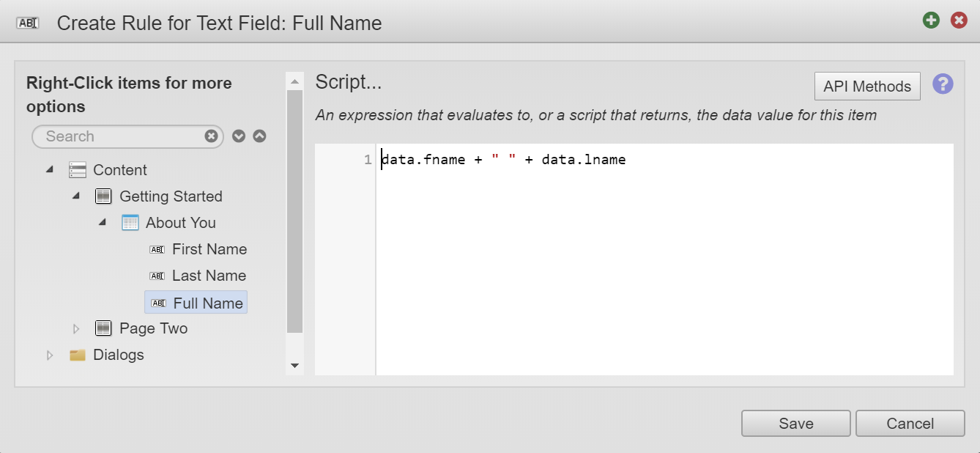Select the Last Name field item
Image resolution: width=980 pixels, height=453 pixels.
(208, 276)
